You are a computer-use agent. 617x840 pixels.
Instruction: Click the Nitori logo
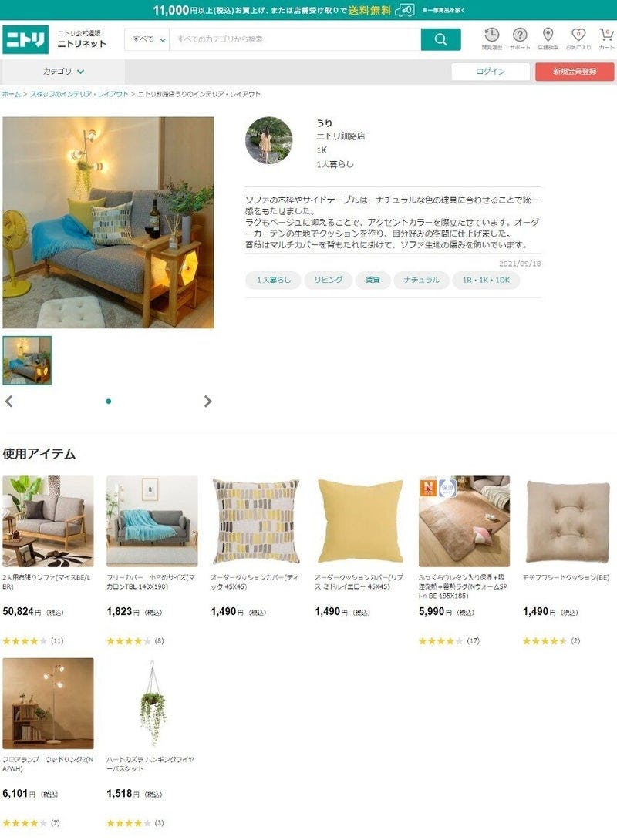point(25,39)
